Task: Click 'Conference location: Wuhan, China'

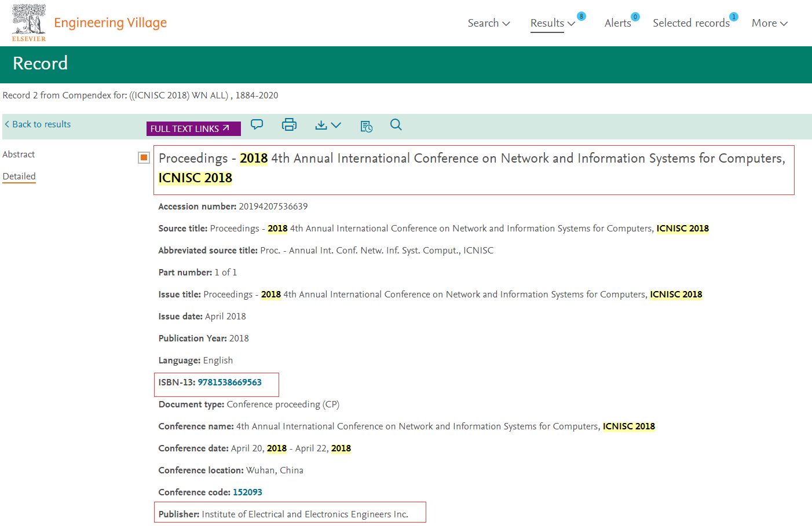Action: (231, 470)
